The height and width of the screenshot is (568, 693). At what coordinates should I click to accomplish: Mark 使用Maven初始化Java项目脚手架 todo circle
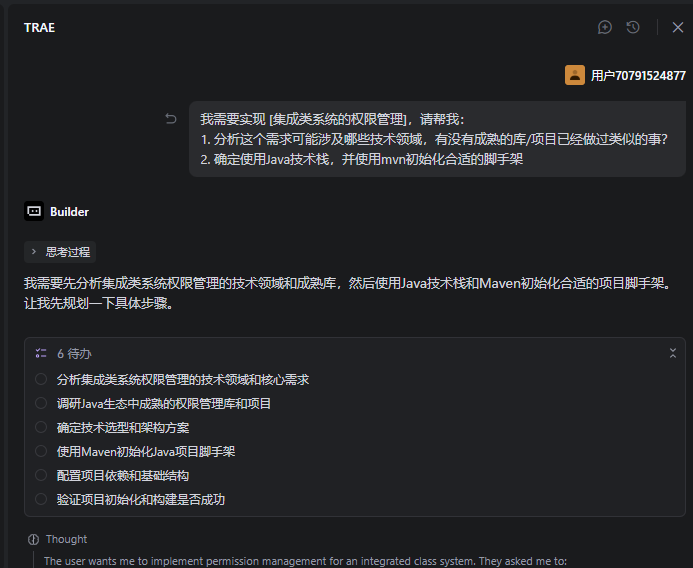coord(41,452)
